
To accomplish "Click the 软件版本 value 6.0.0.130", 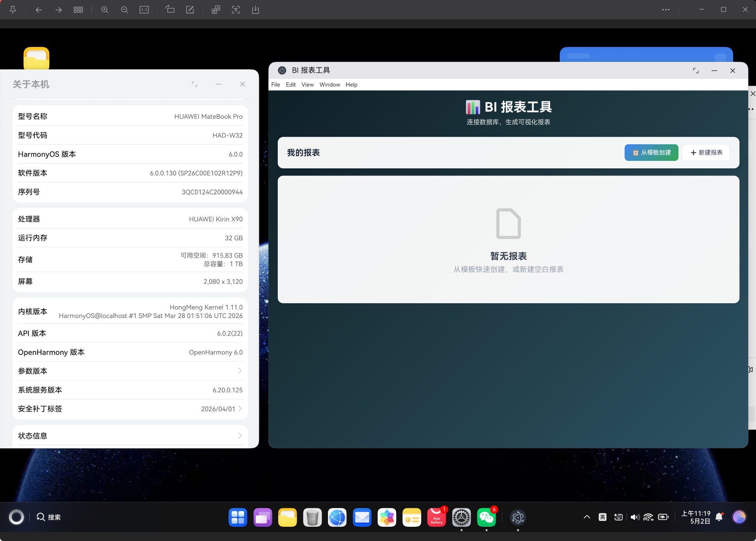I will pyautogui.click(x=196, y=173).
